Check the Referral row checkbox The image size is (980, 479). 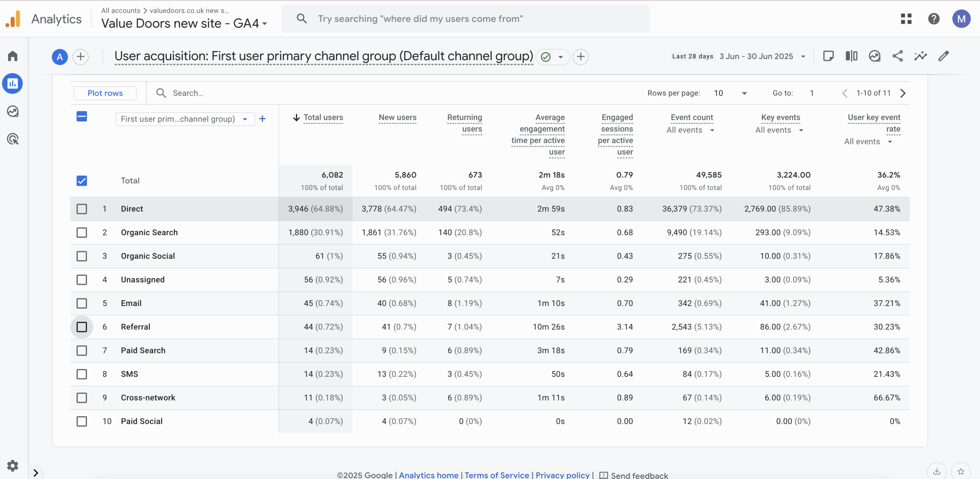(x=82, y=327)
